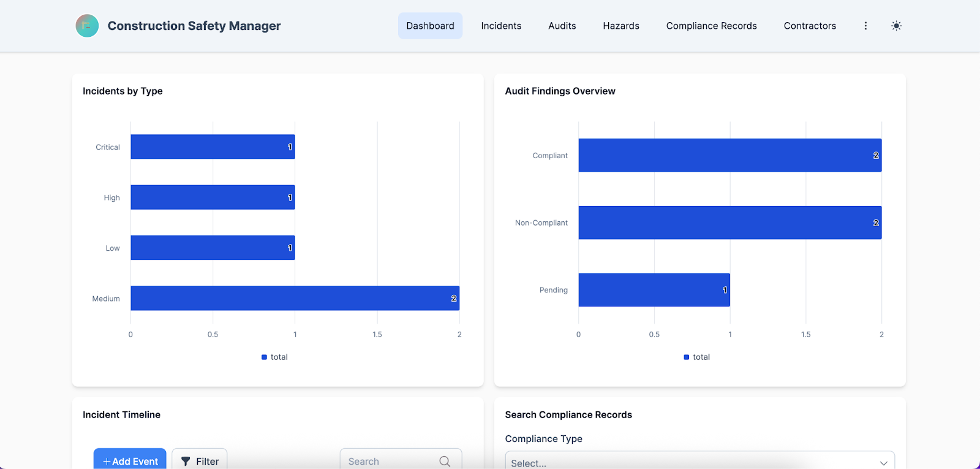This screenshot has height=469, width=980.
Task: Open the Contractors page
Action: pos(810,26)
